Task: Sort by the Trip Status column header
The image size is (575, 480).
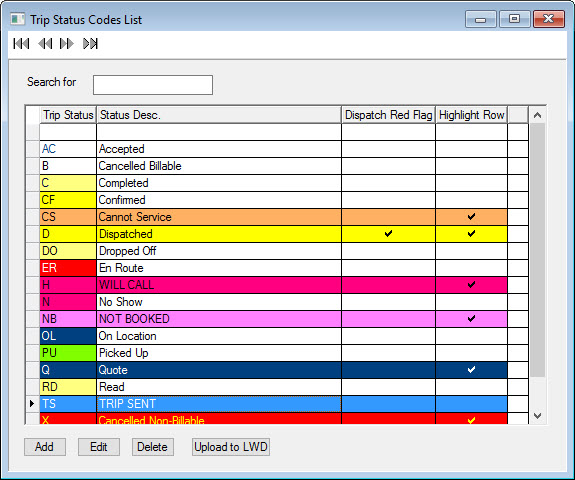Action: point(68,115)
